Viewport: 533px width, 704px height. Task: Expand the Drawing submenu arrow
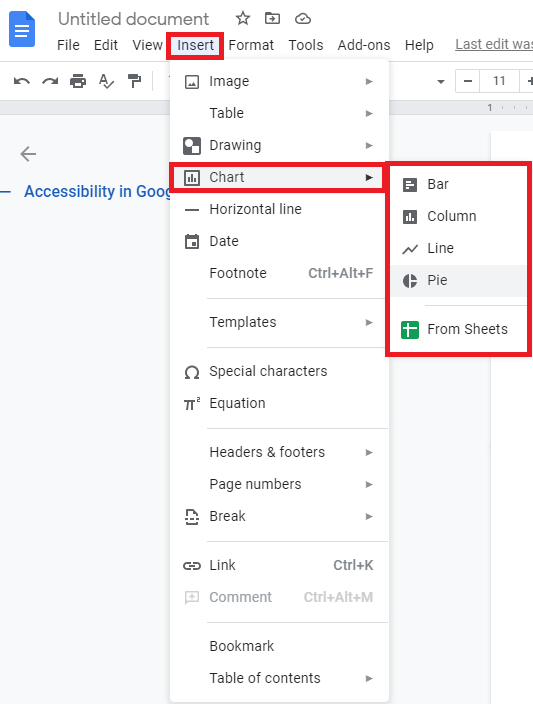tap(369, 145)
